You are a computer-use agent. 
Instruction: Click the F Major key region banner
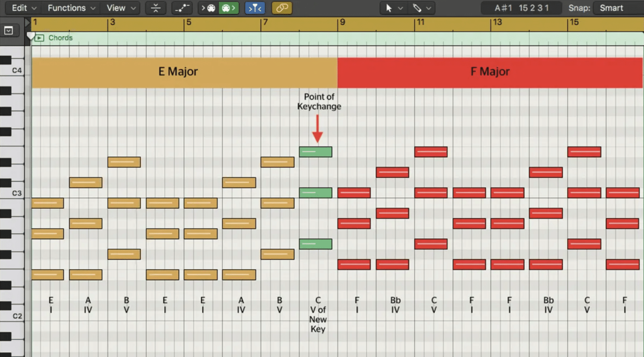pyautogui.click(x=490, y=71)
